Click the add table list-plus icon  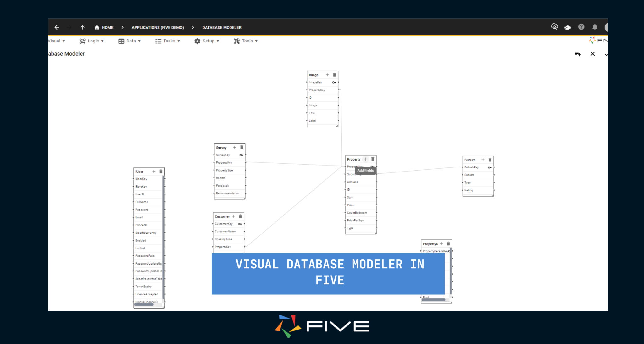point(578,54)
